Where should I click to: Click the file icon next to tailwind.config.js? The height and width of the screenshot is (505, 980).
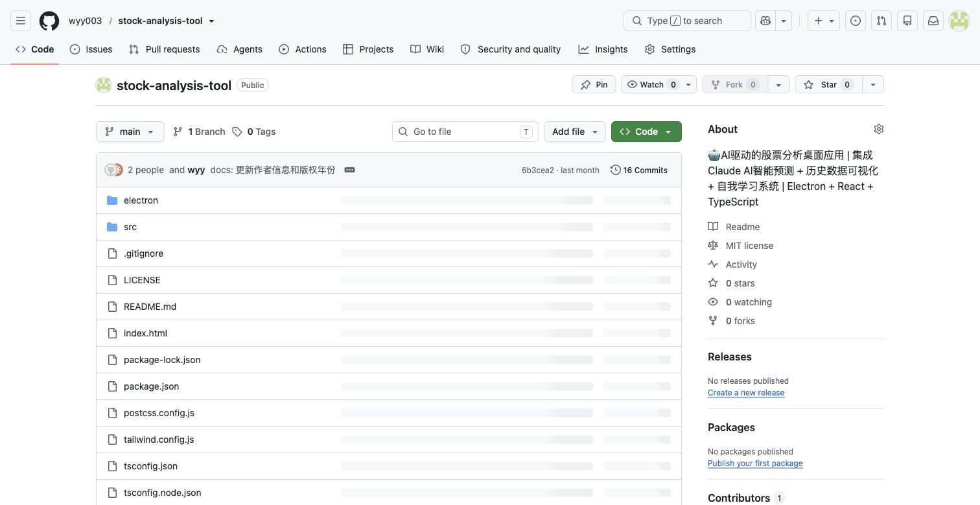point(112,440)
